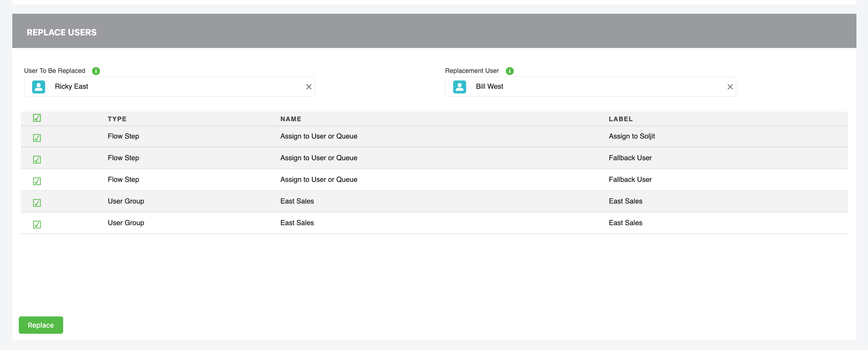
Task: Click the LABEL column header
Action: point(621,119)
